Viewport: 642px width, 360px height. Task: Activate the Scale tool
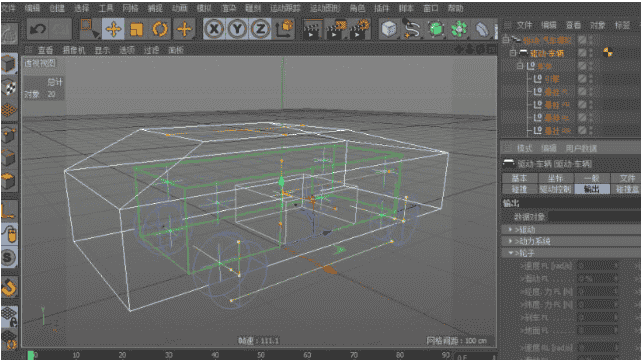point(136,29)
